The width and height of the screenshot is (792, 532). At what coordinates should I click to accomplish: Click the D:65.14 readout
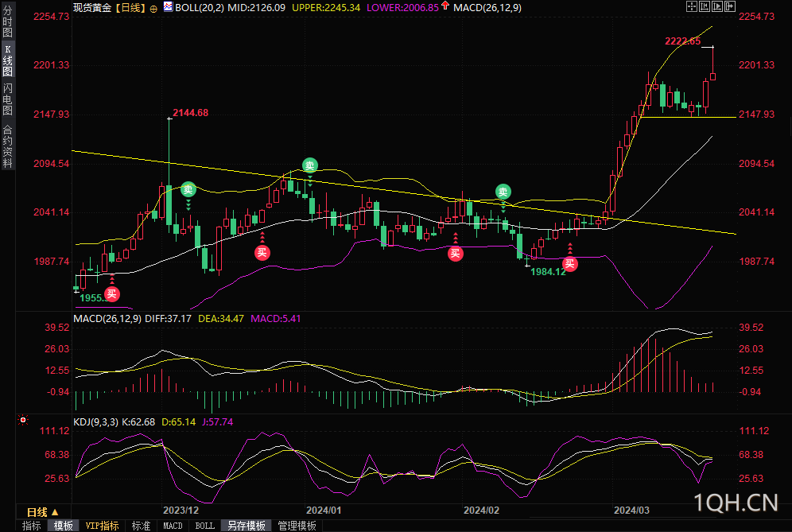tap(178, 421)
